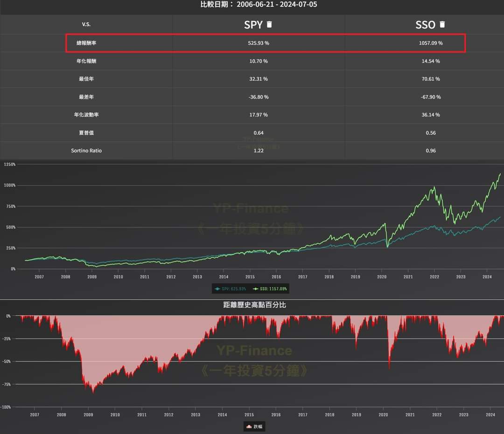This screenshot has height=434, width=504.
Task: Delete SPY from the comparison
Action: pos(269,24)
